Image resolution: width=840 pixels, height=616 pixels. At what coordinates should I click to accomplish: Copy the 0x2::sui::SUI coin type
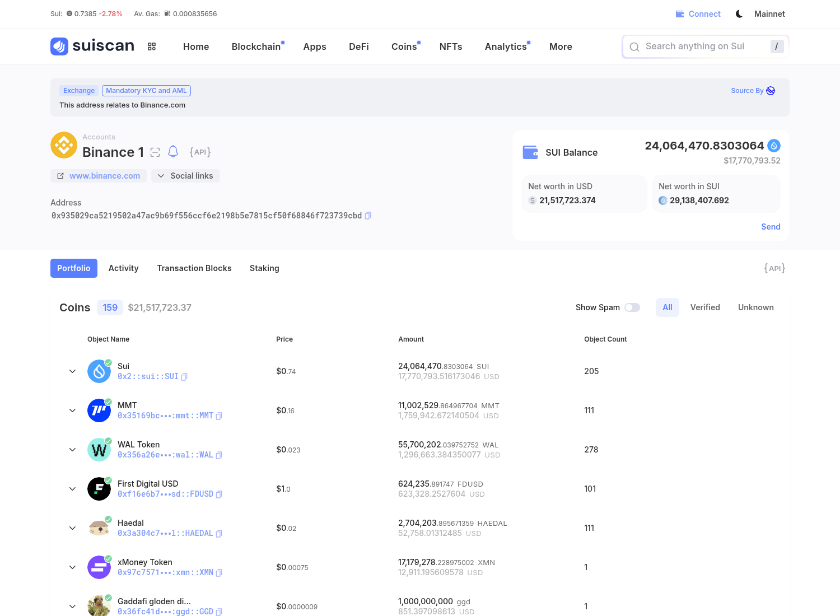pyautogui.click(x=184, y=377)
